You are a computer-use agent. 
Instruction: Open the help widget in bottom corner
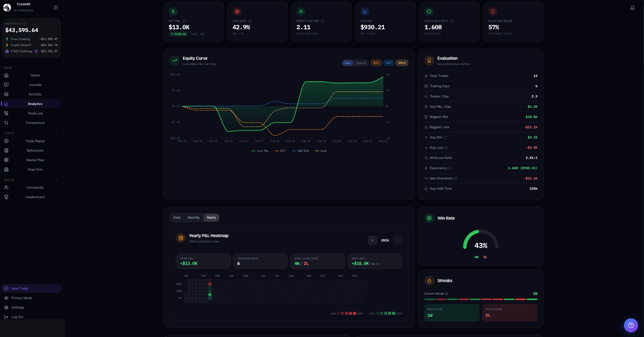[631, 325]
